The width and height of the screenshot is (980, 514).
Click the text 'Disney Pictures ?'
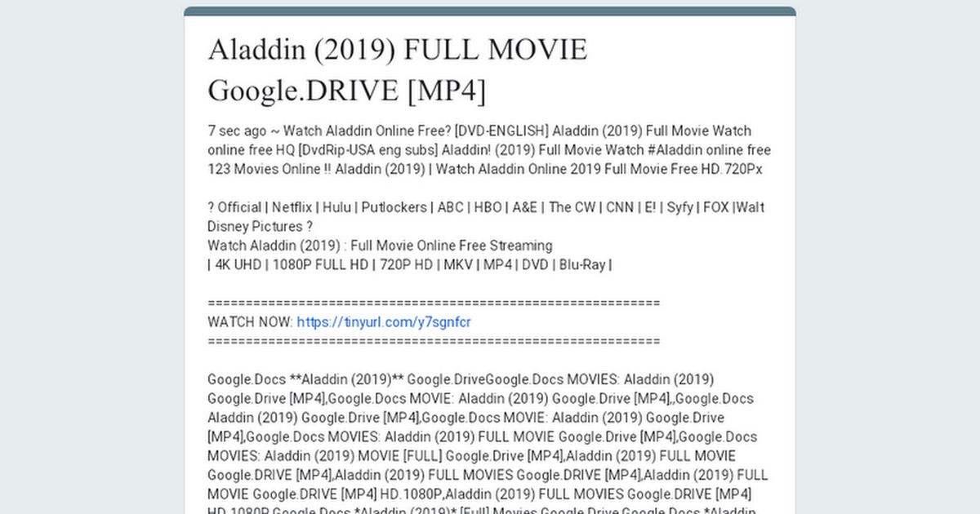click(x=261, y=227)
